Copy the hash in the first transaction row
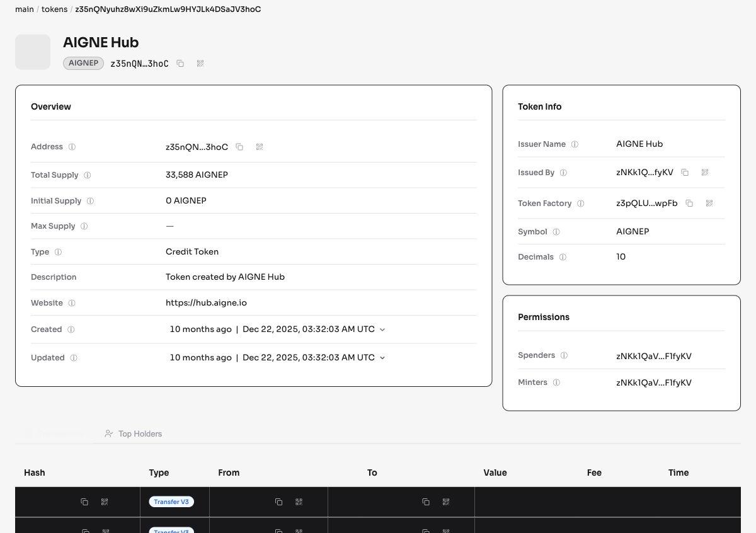The image size is (756, 533). pyautogui.click(x=84, y=502)
